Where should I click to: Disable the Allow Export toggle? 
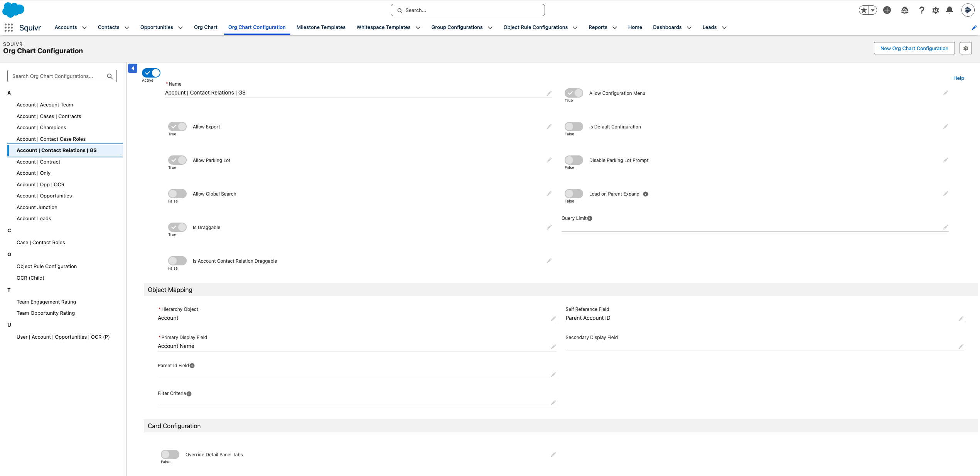(x=177, y=127)
